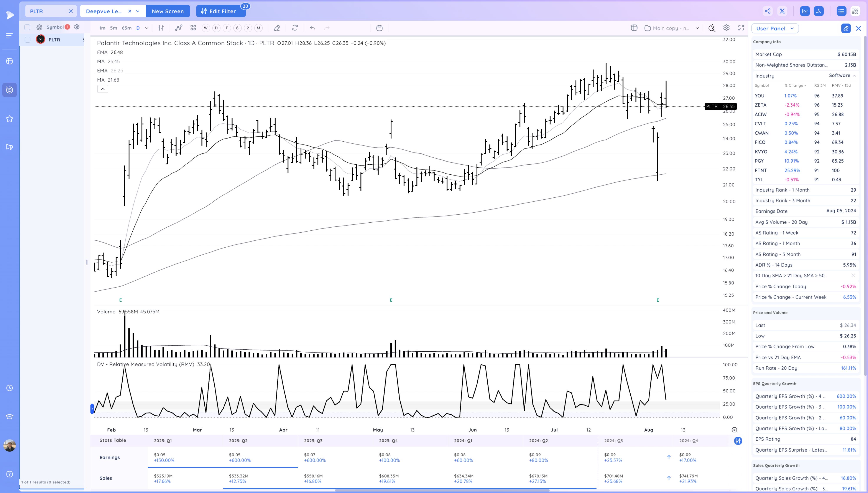868x493 pixels.
Task: Select the 65m timeframe
Action: click(x=127, y=28)
